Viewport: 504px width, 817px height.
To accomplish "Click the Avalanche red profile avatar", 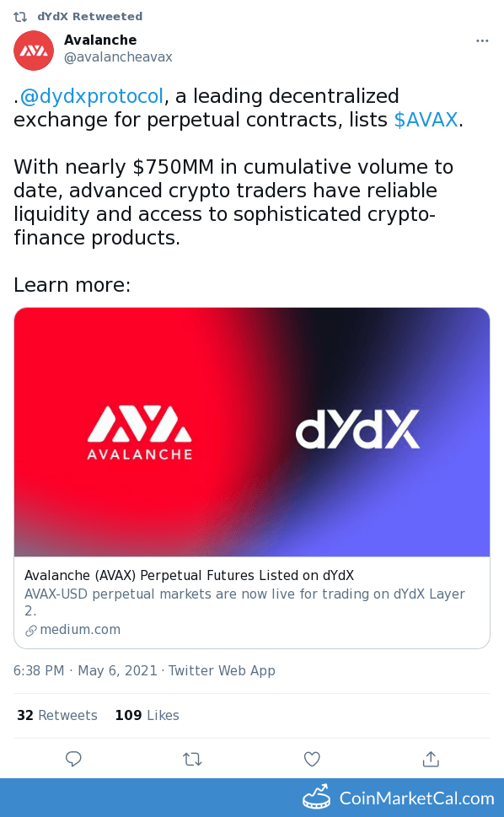I will 34,50.
